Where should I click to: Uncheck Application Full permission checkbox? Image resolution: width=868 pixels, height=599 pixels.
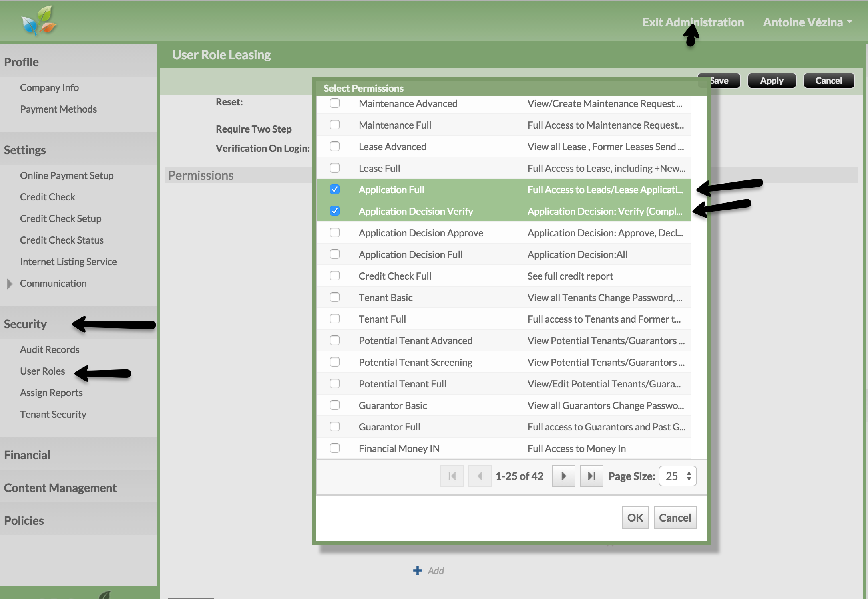click(x=335, y=190)
